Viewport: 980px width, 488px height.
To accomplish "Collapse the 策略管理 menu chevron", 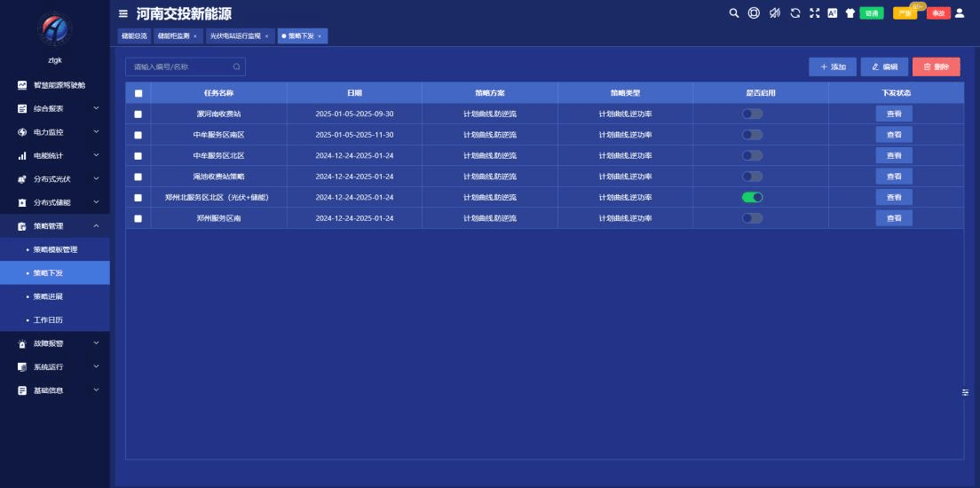I will (x=96, y=225).
